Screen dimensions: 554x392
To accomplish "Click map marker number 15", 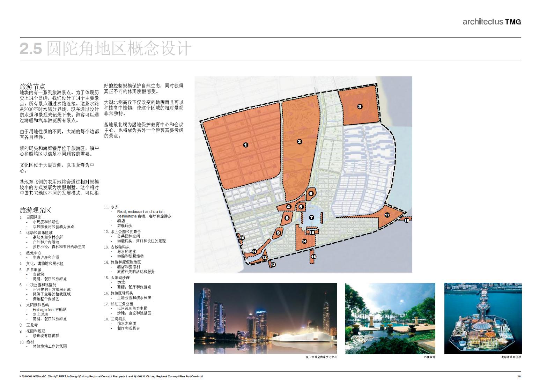I will 312,232.
